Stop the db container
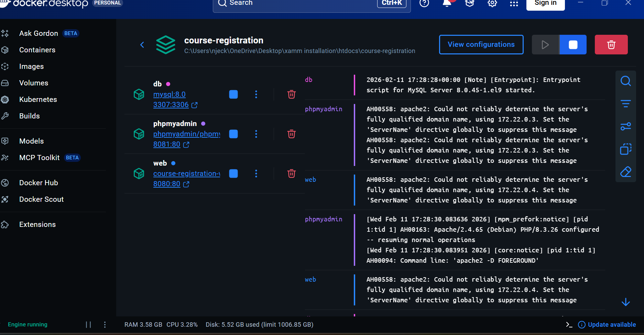This screenshot has width=644, height=335. point(233,94)
